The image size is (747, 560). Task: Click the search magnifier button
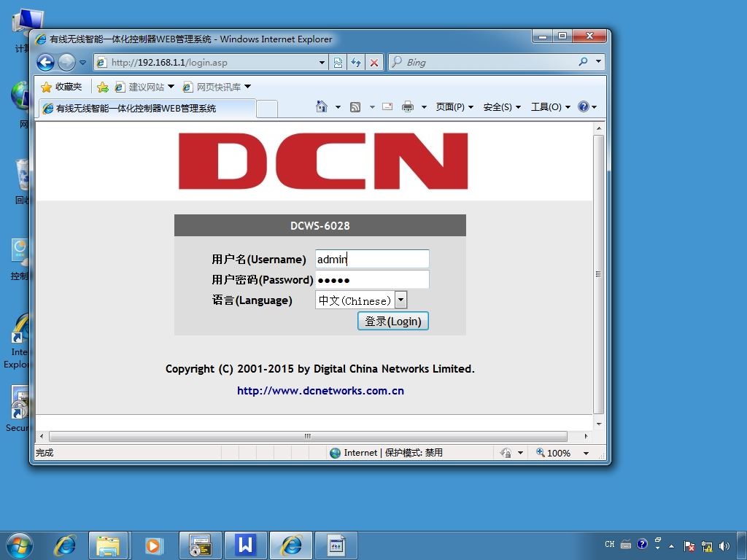click(583, 62)
